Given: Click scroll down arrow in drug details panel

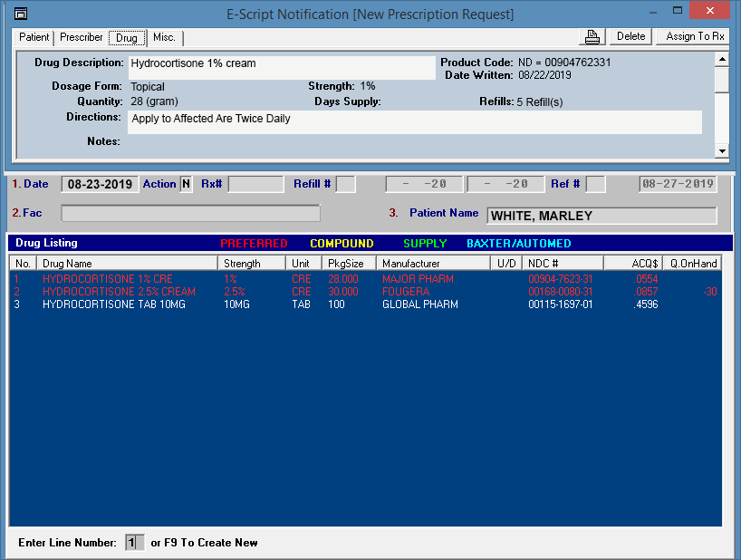Looking at the screenshot, I should tap(721, 150).
